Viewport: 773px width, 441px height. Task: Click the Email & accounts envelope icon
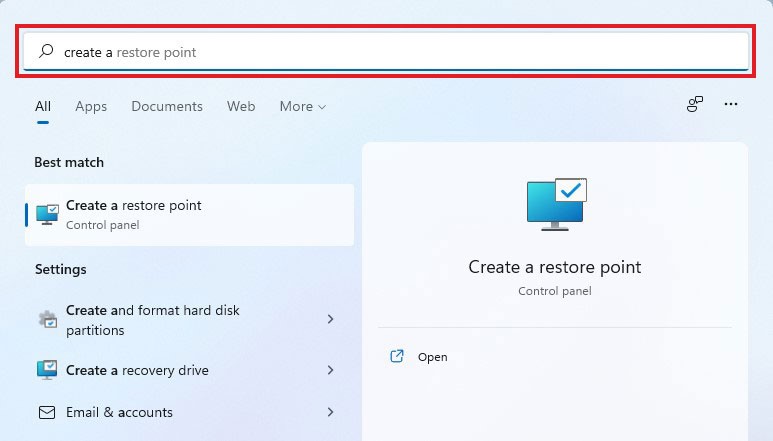pyautogui.click(x=47, y=412)
